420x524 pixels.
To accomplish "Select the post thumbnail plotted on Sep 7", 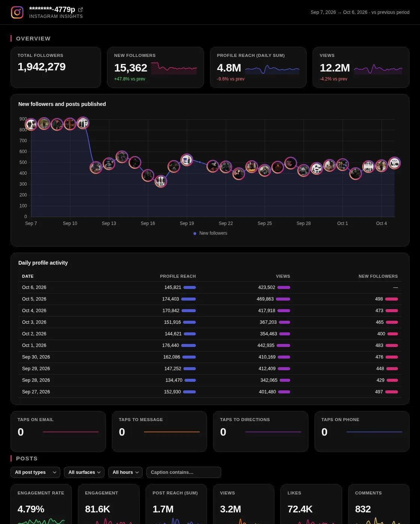I will [31, 125].
